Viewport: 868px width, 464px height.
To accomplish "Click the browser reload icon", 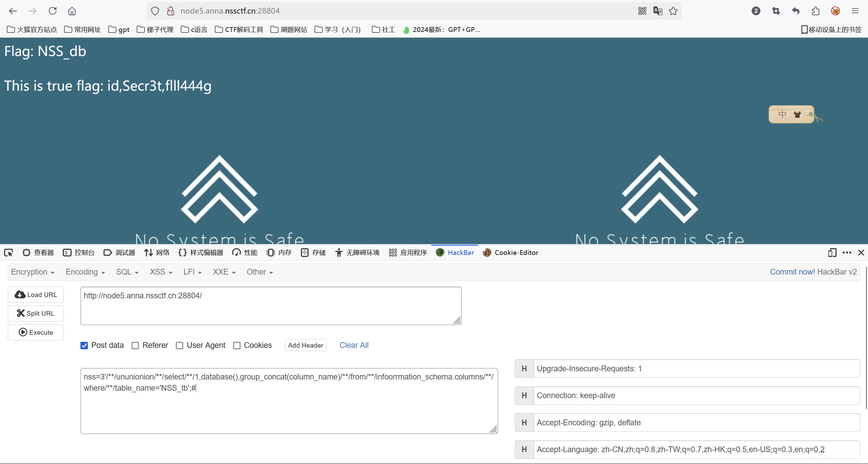I will pyautogui.click(x=53, y=11).
